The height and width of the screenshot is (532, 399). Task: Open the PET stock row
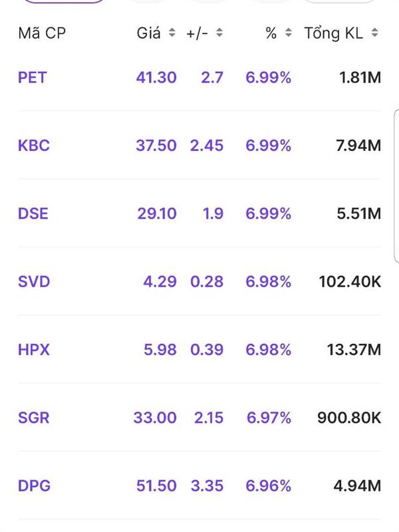(x=199, y=77)
